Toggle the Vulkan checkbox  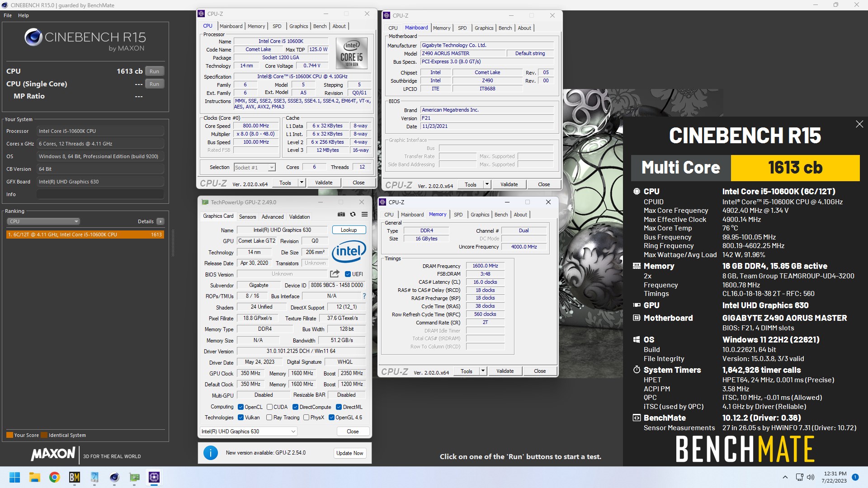tap(241, 418)
